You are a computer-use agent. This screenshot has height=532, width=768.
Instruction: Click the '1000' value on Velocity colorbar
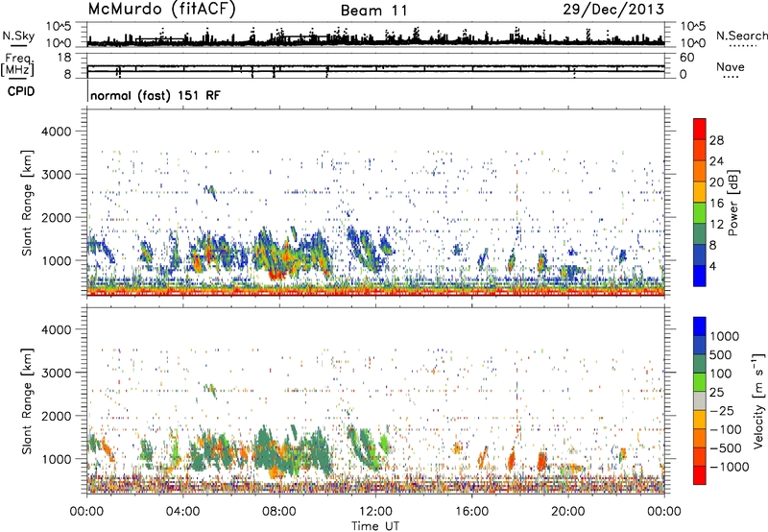tap(724, 336)
